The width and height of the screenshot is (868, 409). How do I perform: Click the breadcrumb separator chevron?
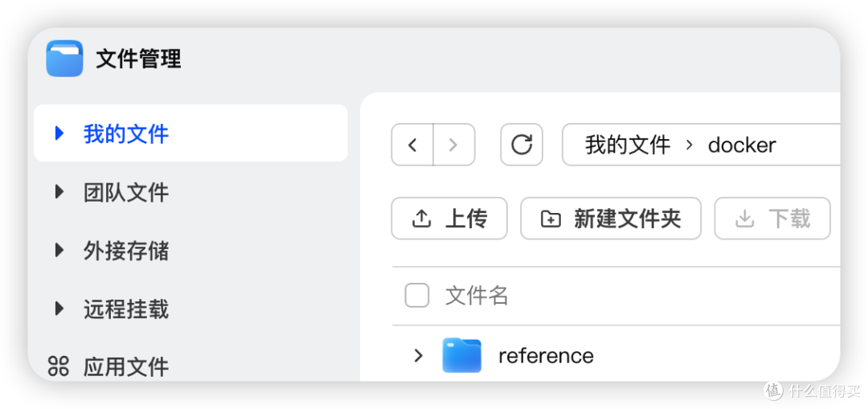[x=690, y=145]
